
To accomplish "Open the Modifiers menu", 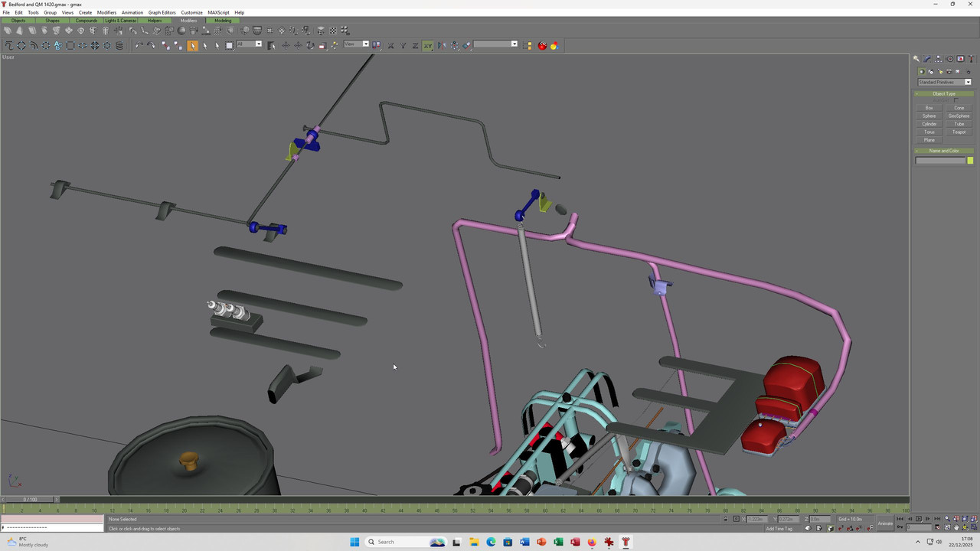I will point(106,12).
